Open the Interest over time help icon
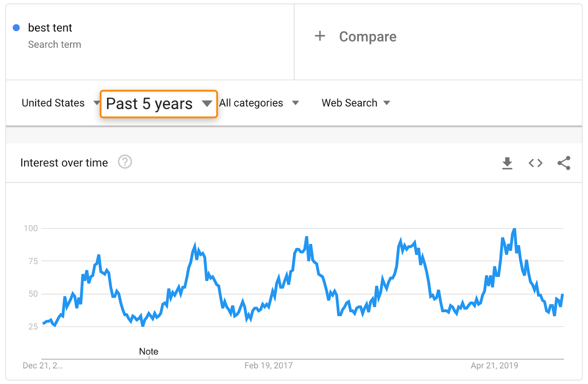This screenshot has height=384, width=588. click(x=125, y=162)
